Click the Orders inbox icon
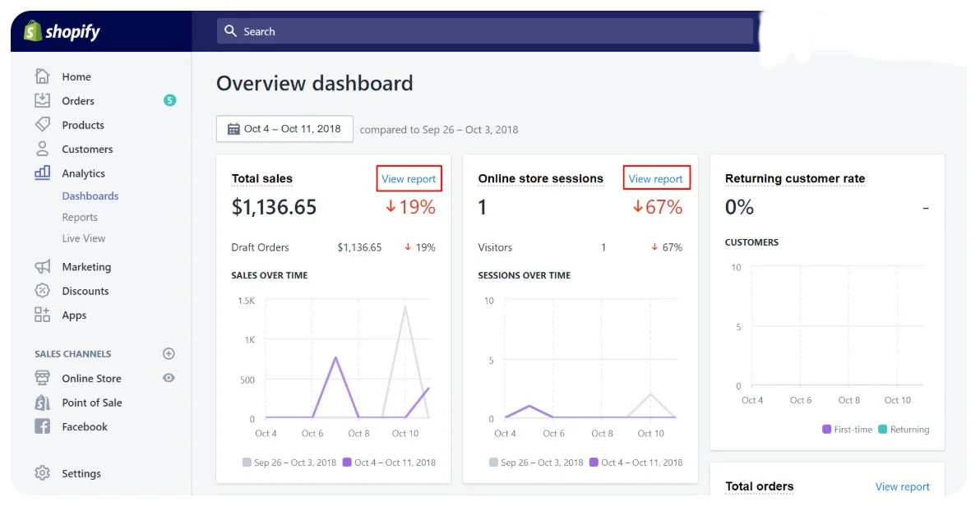This screenshot has height=511, width=980. pos(43,100)
